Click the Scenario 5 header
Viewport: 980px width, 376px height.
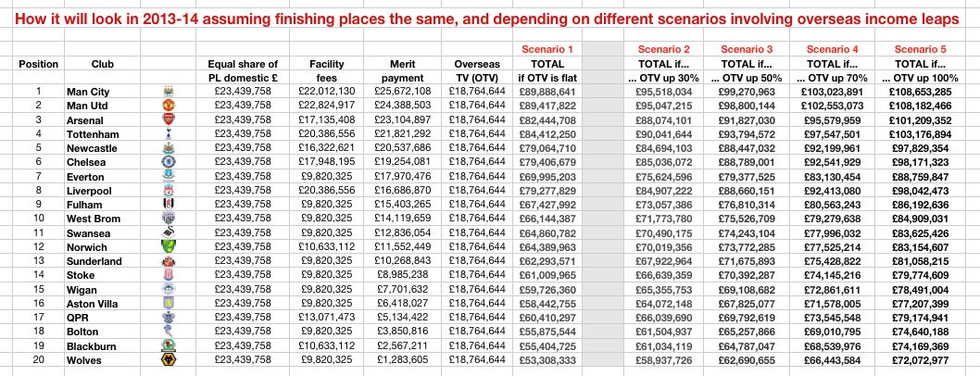[922, 48]
